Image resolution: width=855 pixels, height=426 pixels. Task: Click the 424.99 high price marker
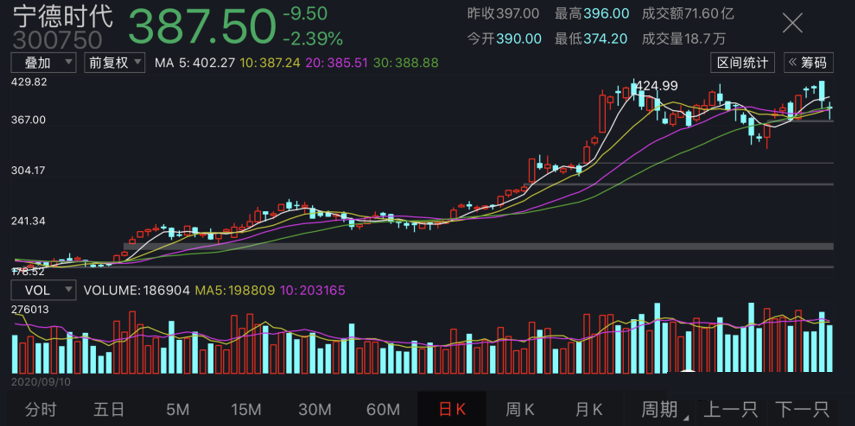pos(658,85)
